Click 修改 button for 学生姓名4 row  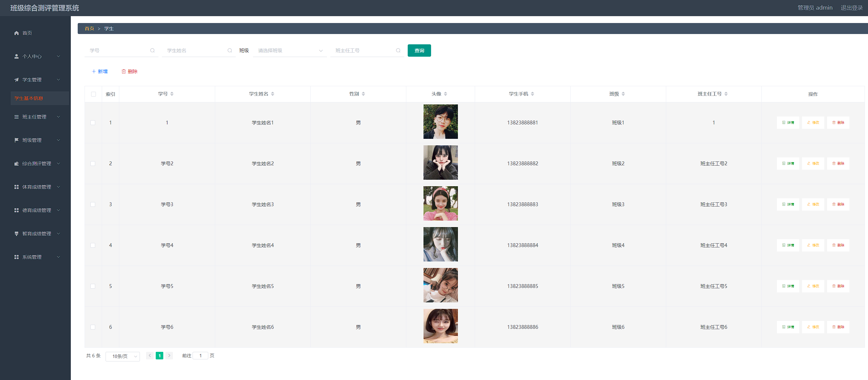point(813,245)
